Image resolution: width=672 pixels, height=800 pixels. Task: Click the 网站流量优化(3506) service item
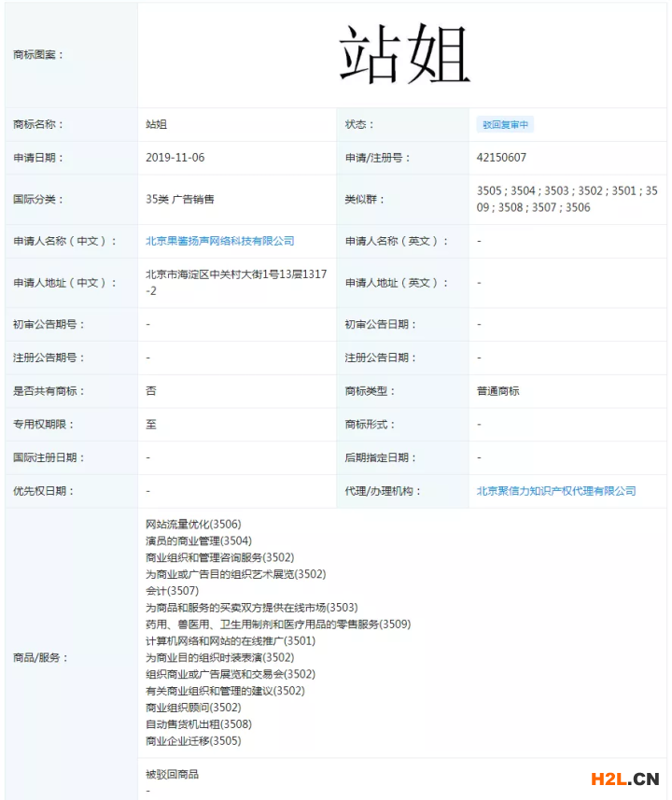pos(193,525)
